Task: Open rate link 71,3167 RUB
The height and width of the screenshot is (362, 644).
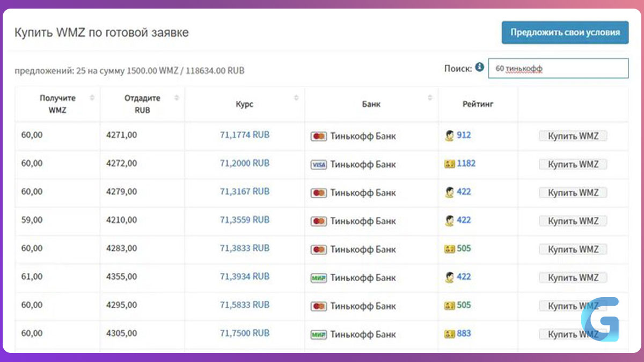Action: (245, 191)
